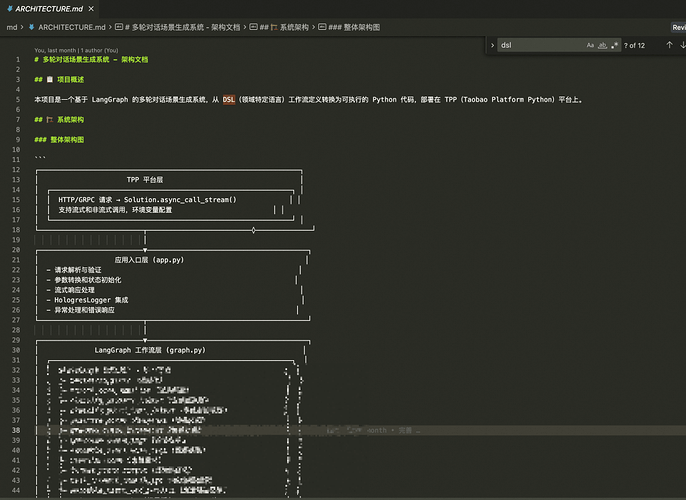Toggle Match Case in find widget
This screenshot has width=686, height=500.
point(590,45)
